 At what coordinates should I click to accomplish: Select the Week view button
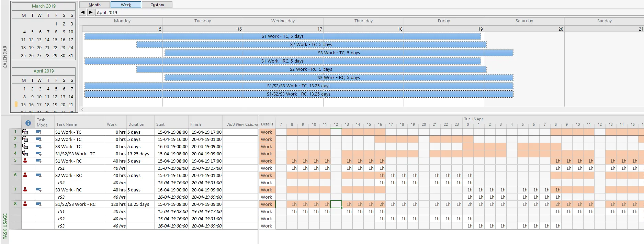click(126, 5)
